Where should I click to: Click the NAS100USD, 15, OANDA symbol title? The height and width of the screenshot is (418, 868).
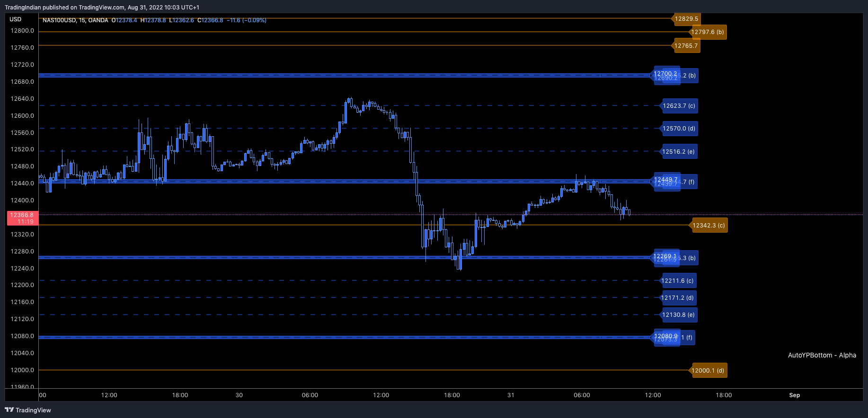[75, 20]
